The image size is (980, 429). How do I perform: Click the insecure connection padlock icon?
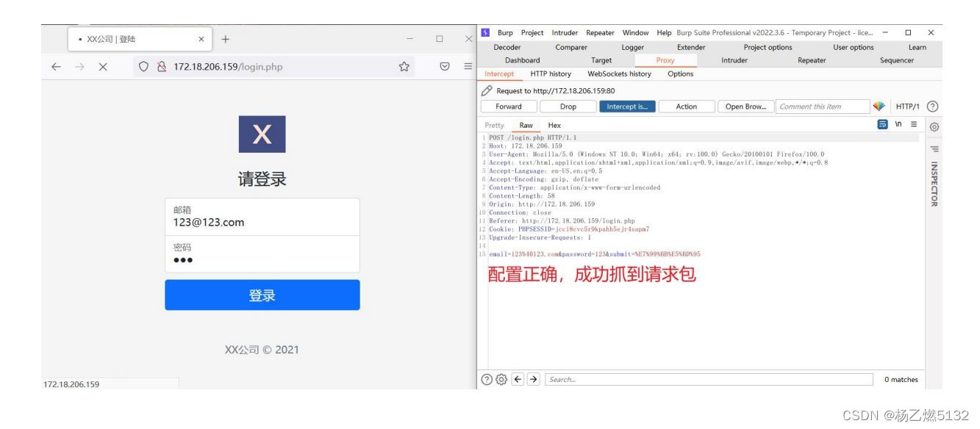[x=162, y=67]
